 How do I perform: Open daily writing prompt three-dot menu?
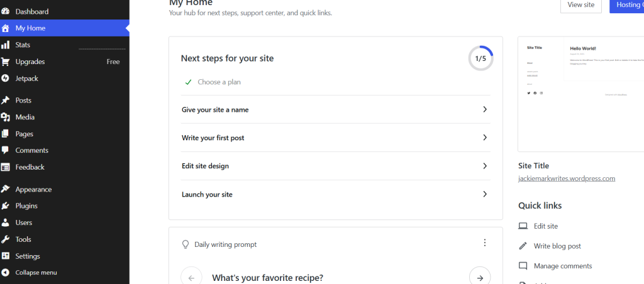(485, 243)
